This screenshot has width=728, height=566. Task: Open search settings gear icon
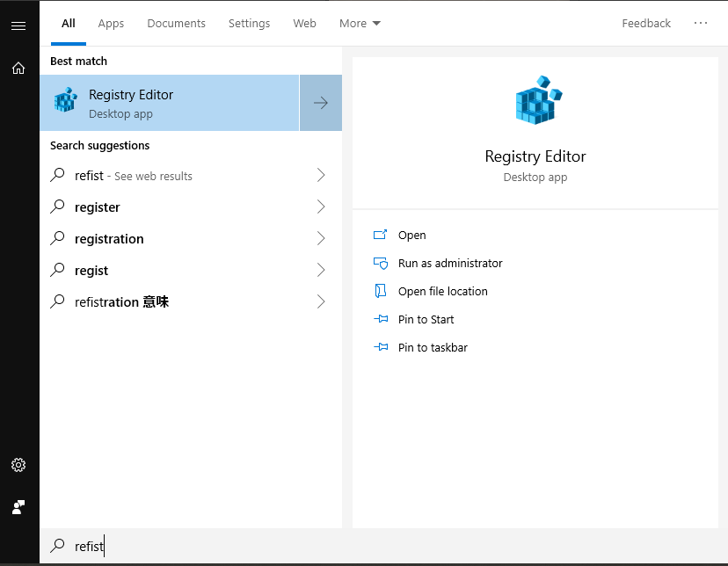tap(18, 465)
